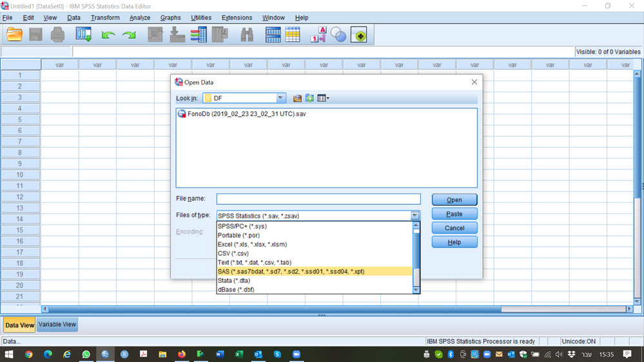Go up one folder level in Open Data
Image resolution: width=644 pixels, height=362 pixels.
tap(297, 98)
